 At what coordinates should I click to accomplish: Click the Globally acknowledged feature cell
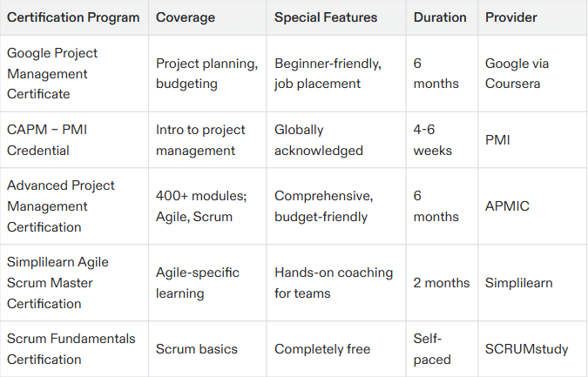tap(319, 140)
